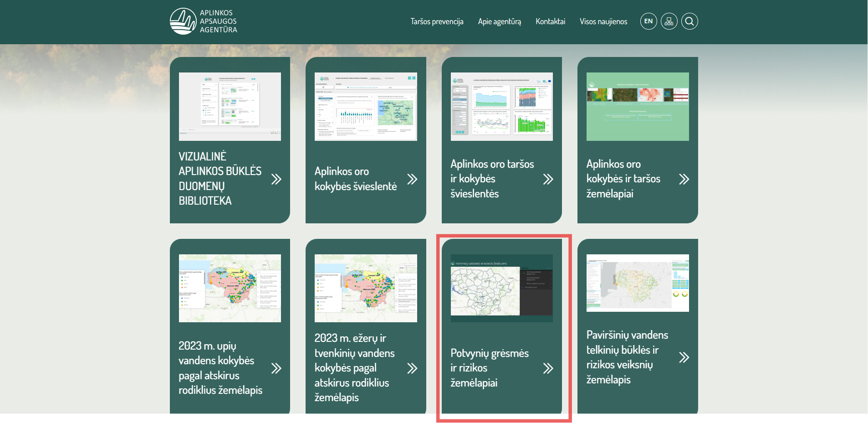Go to Kontaktai page
868x423 pixels.
pos(550,21)
